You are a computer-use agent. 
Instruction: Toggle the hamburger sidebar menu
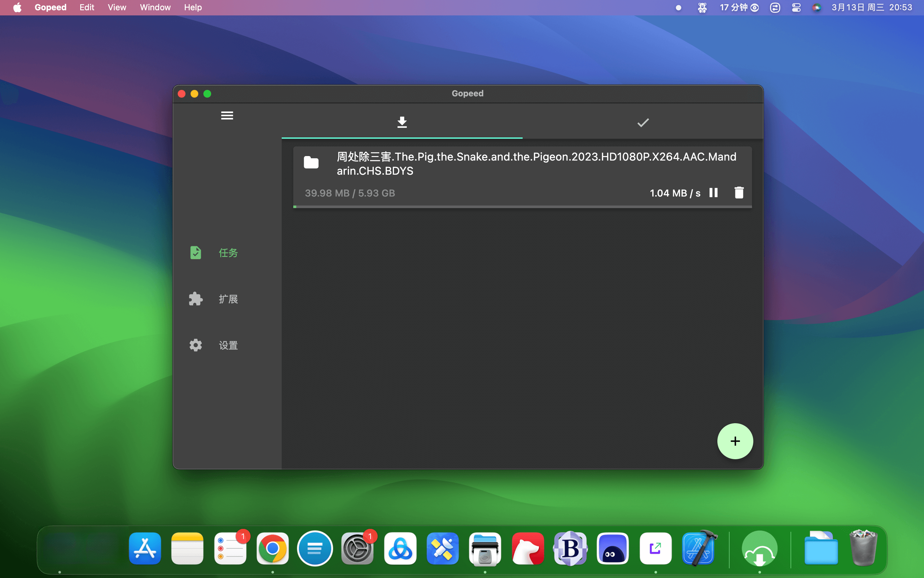tap(227, 116)
